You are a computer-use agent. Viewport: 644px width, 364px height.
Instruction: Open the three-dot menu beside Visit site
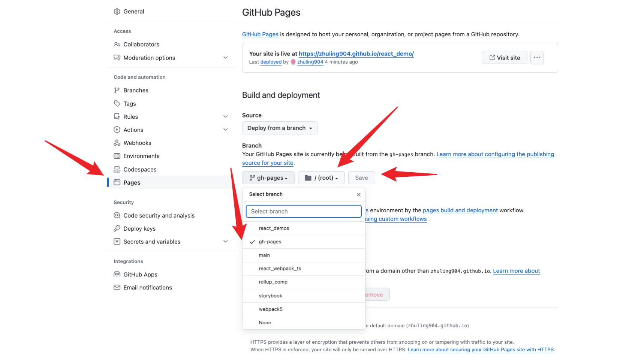tap(537, 58)
